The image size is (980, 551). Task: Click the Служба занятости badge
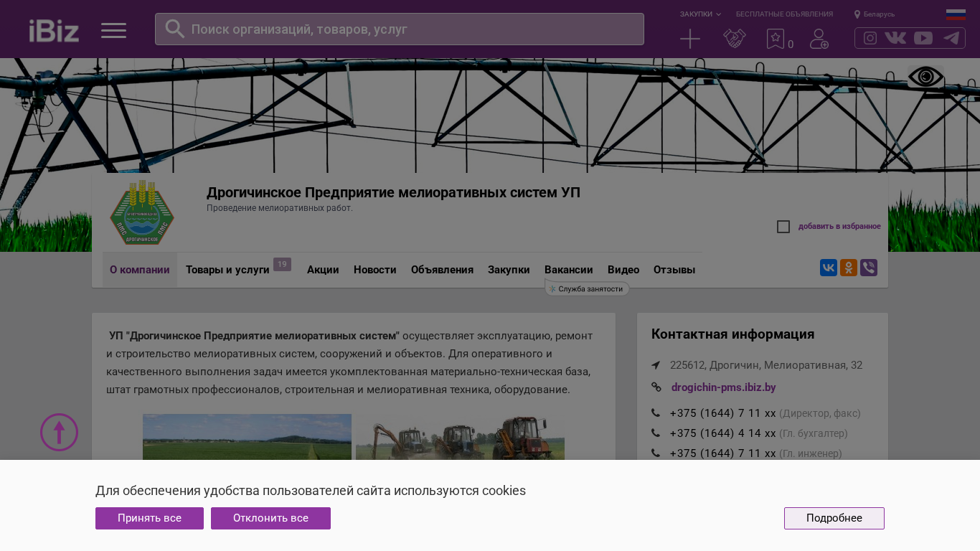tap(587, 288)
